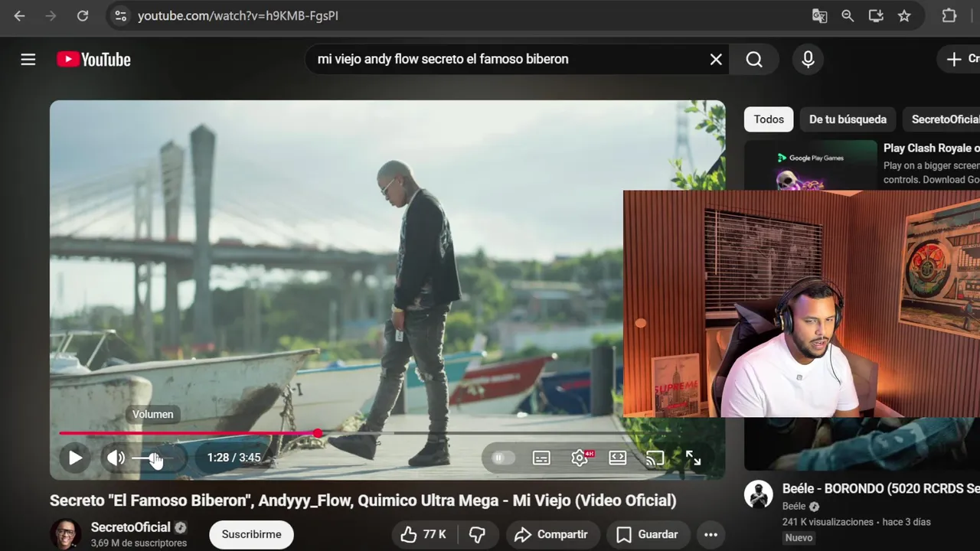
Task: Open the Beéle channel name
Action: [794, 507]
